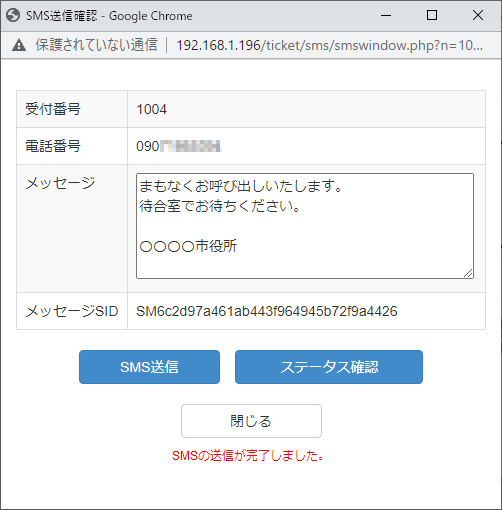Click inside the message text area
Viewport: 502px width, 510px height.
[305, 226]
